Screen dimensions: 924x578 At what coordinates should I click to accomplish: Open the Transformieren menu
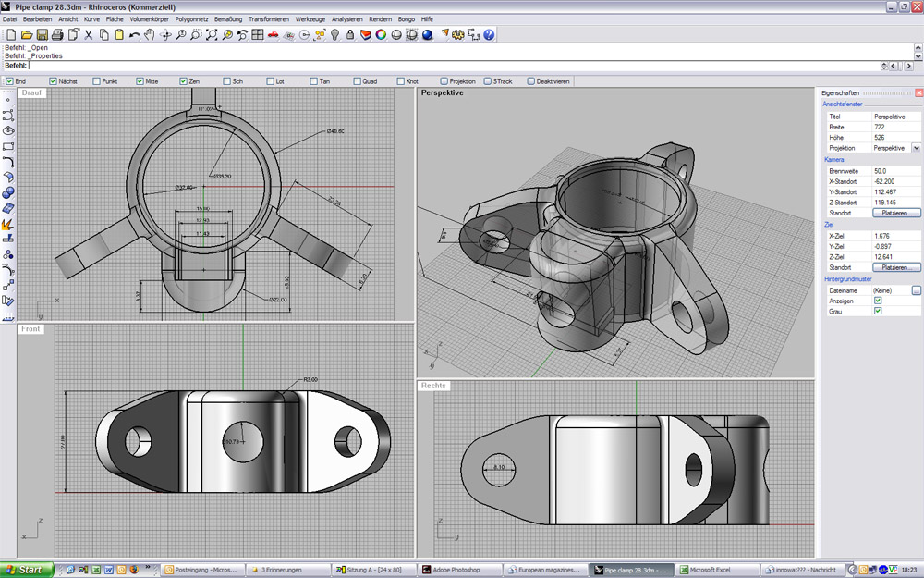pyautogui.click(x=268, y=18)
